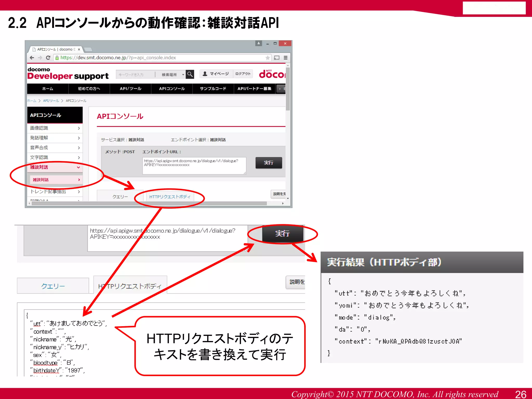Screen dimensions: 532x399
Task: Click the docomo Developer support logo
Action: click(68, 74)
